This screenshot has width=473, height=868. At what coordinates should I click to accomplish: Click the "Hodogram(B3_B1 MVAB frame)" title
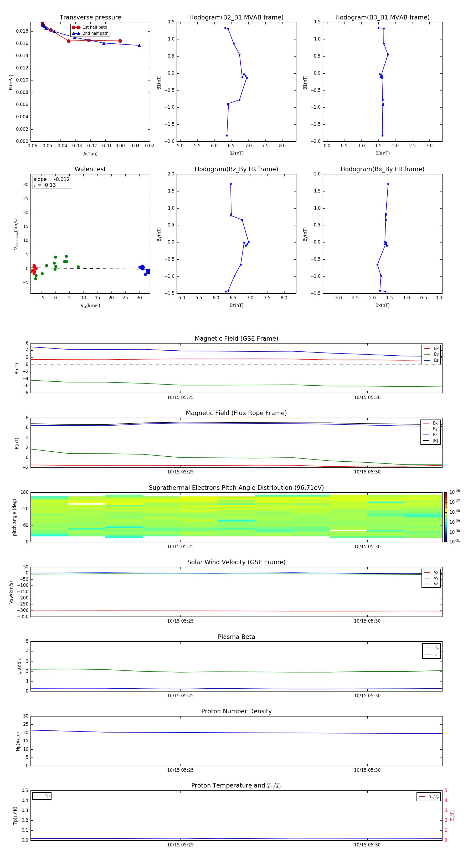click(382, 18)
